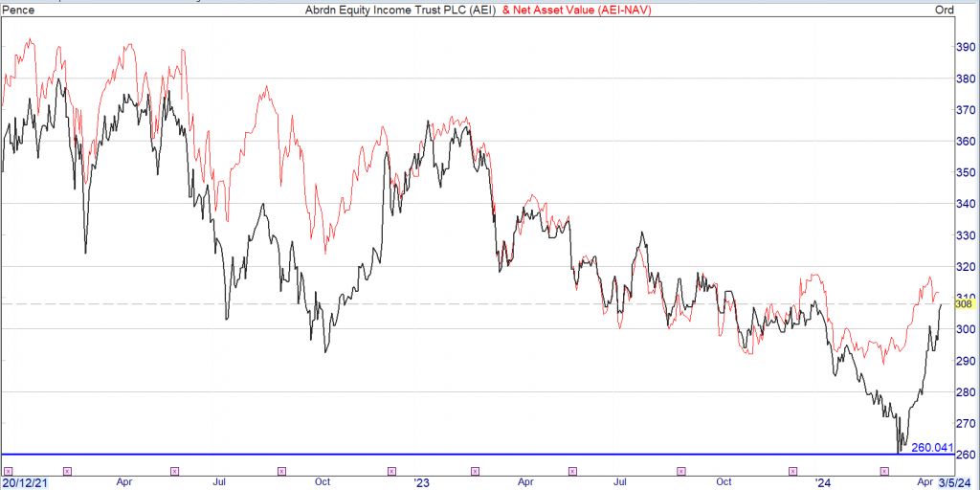980x490 pixels.
Task: Click the '23 year label on time axis
Action: pyautogui.click(x=422, y=483)
